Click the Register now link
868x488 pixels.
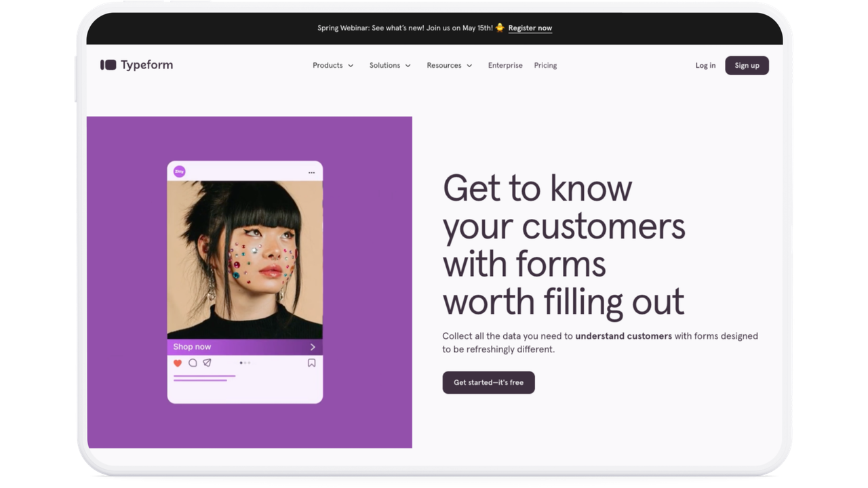[x=530, y=28]
